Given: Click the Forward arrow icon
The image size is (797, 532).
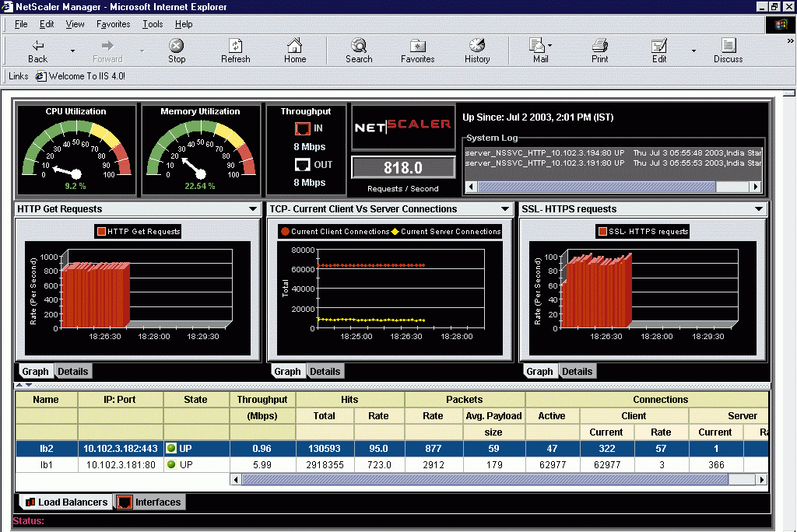Looking at the screenshot, I should tap(107, 45).
